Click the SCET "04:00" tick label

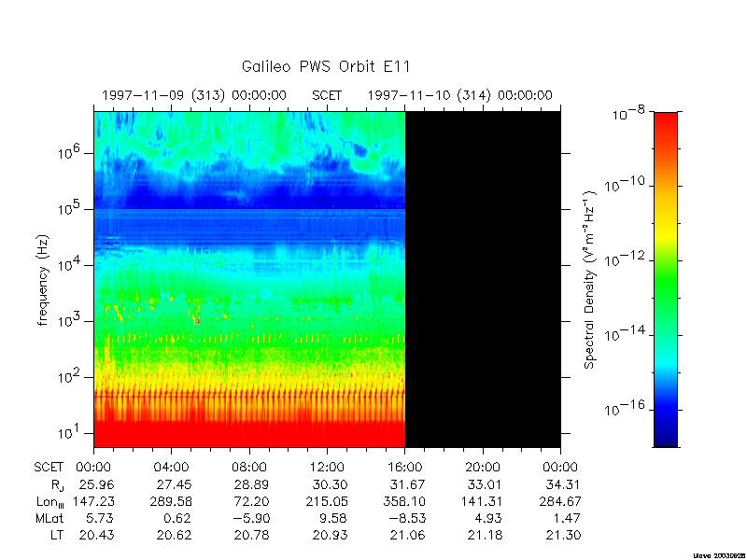[172, 468]
